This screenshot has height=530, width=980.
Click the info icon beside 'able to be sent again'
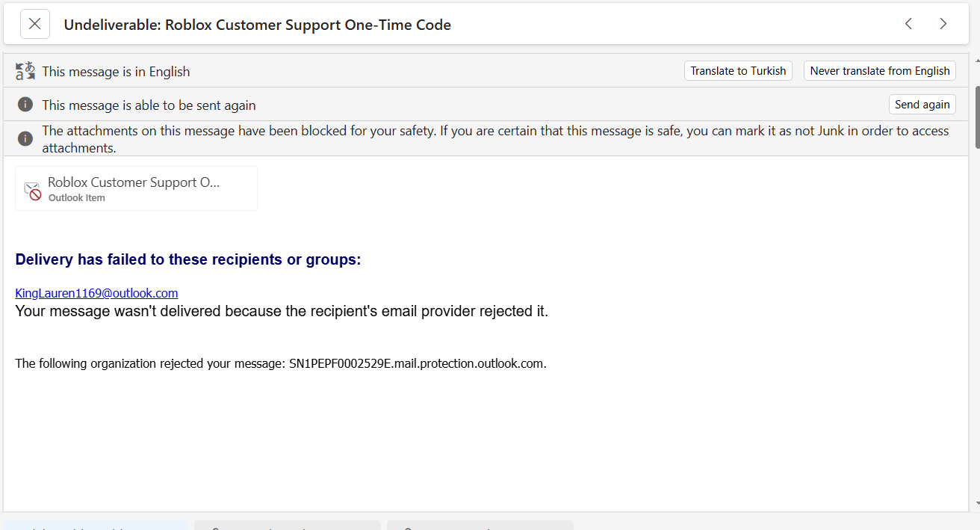pos(25,105)
